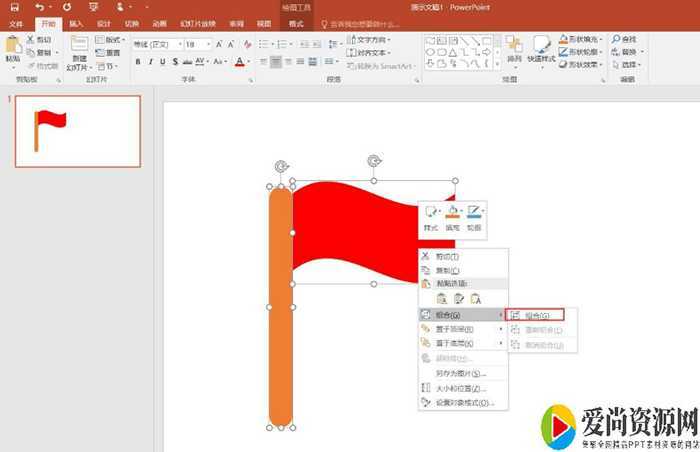Toggle Underline formatting in the font group
Viewport: 700px width, 452px height.
tap(163, 62)
